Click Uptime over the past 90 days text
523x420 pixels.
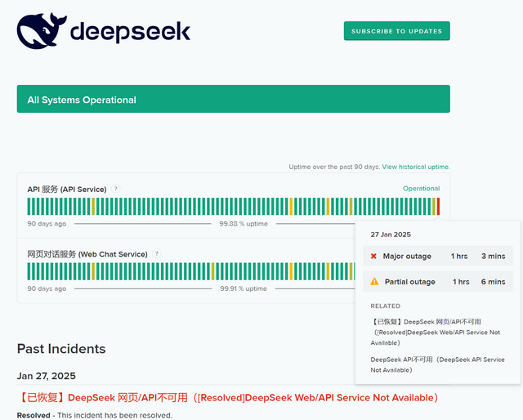pyautogui.click(x=334, y=167)
